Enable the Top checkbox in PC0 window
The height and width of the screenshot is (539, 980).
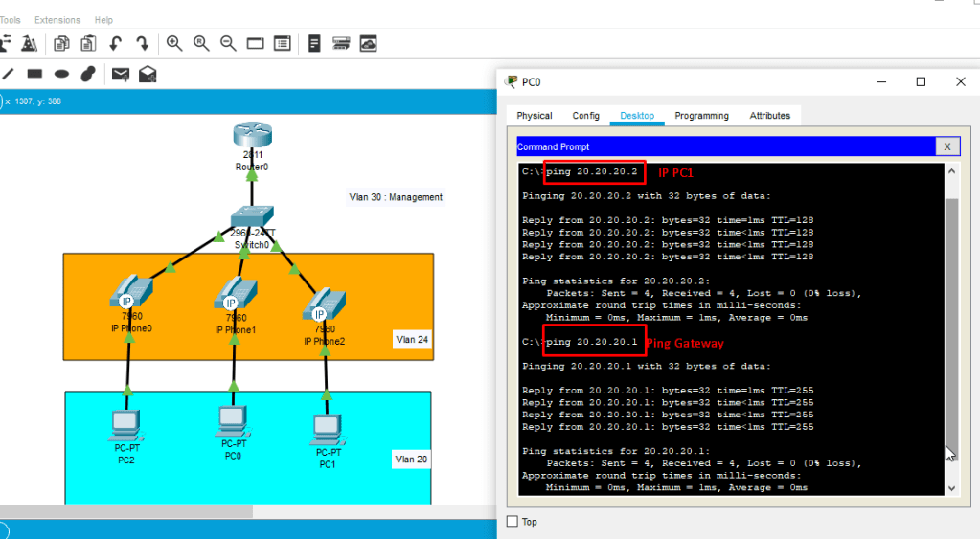click(512, 522)
